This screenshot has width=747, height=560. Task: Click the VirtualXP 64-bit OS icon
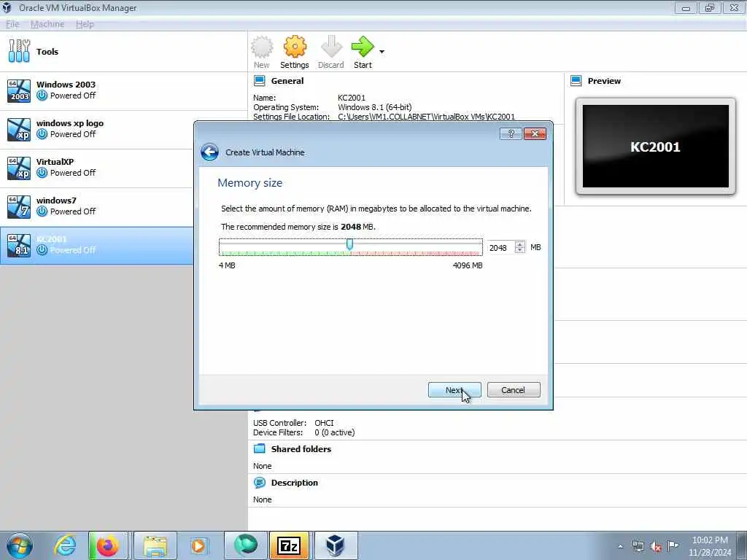(19, 168)
